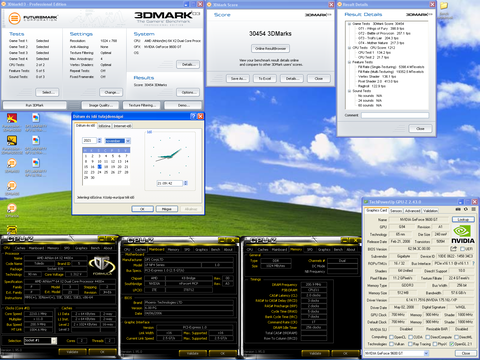Viewport: 480px width, 360px height.
Task: Click time spinner arrows under the clock
Action: [x=186, y=183]
